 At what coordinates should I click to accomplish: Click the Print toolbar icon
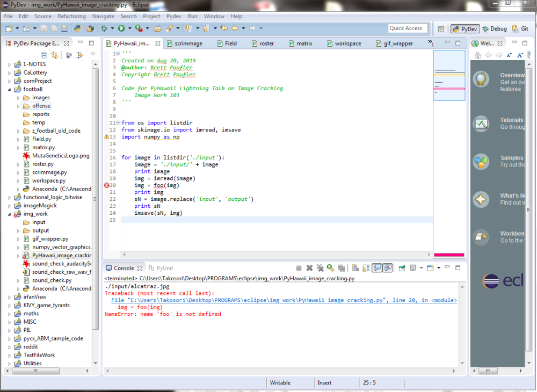pos(64,28)
